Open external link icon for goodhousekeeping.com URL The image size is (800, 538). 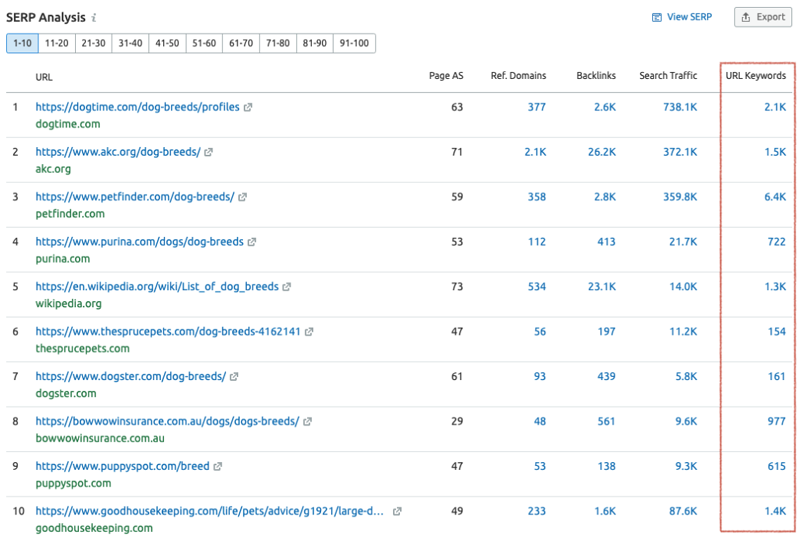click(x=397, y=511)
